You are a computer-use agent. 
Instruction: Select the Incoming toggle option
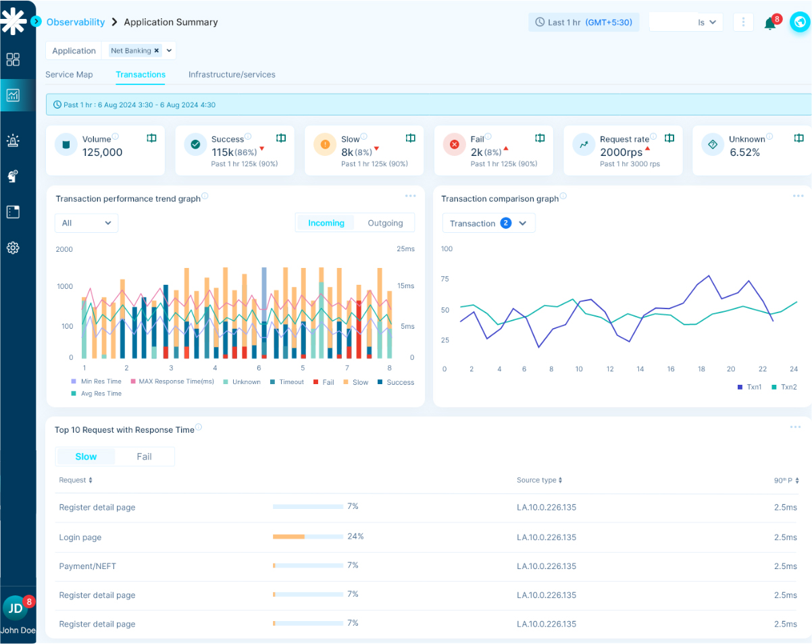pos(326,223)
